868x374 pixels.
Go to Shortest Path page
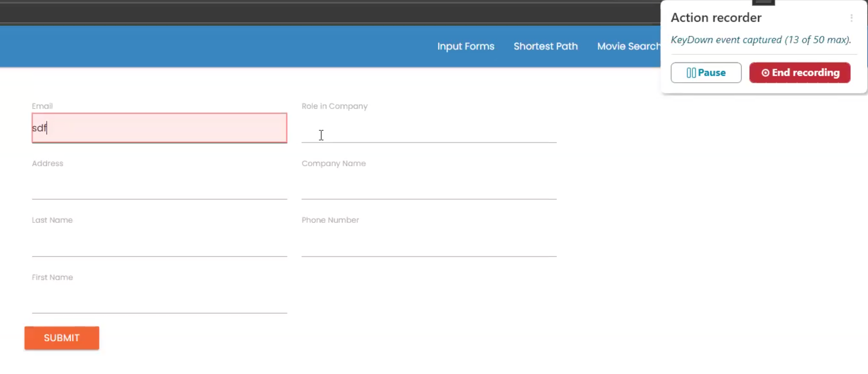pos(545,46)
